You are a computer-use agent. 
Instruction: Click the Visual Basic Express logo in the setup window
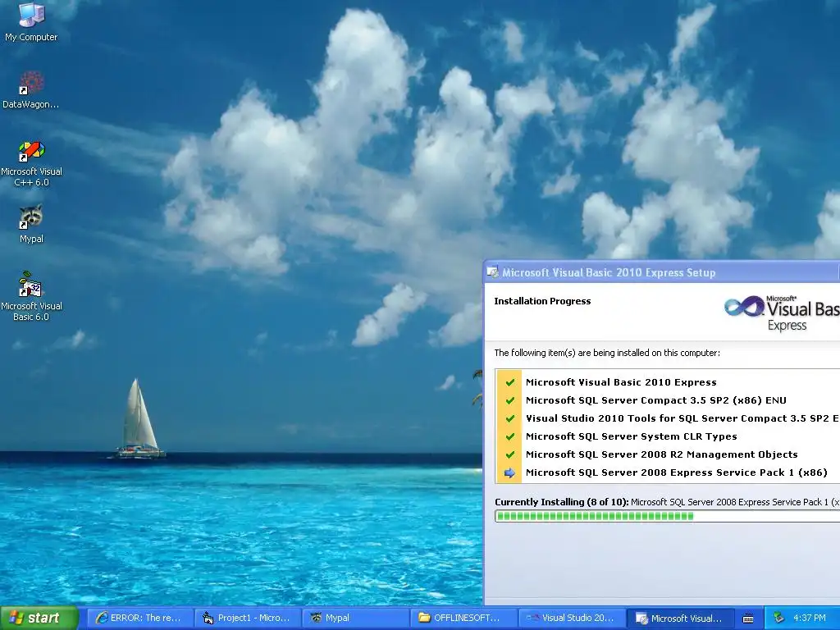click(781, 313)
